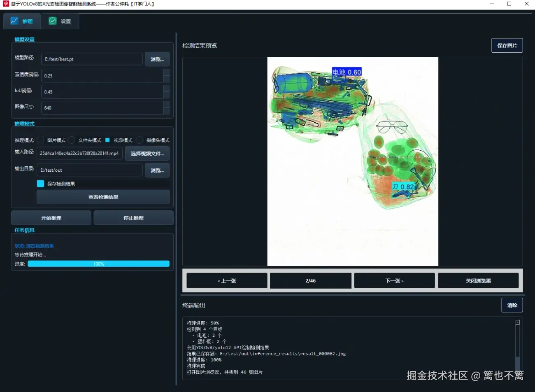
Task: Click the 100% progress bar
Action: pos(99,264)
